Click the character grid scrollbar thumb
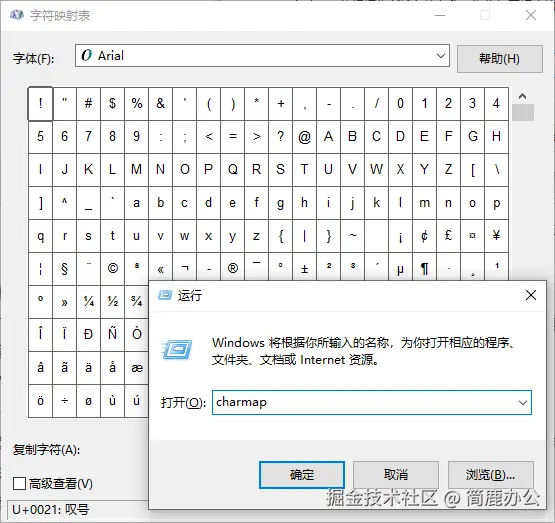The width and height of the screenshot is (555, 523). pos(523,113)
